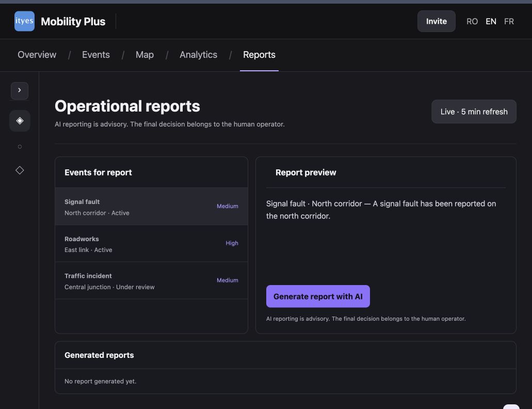Click the Invite button

[x=437, y=21]
